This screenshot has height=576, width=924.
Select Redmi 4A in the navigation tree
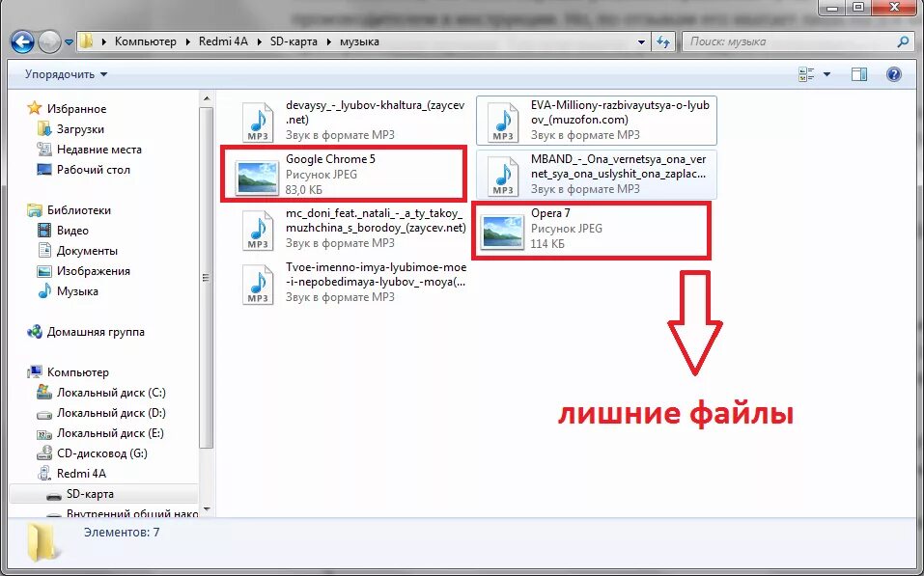tap(81, 474)
